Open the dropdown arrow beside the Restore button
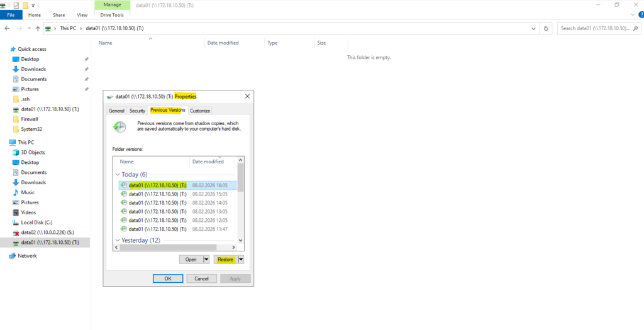 point(241,260)
